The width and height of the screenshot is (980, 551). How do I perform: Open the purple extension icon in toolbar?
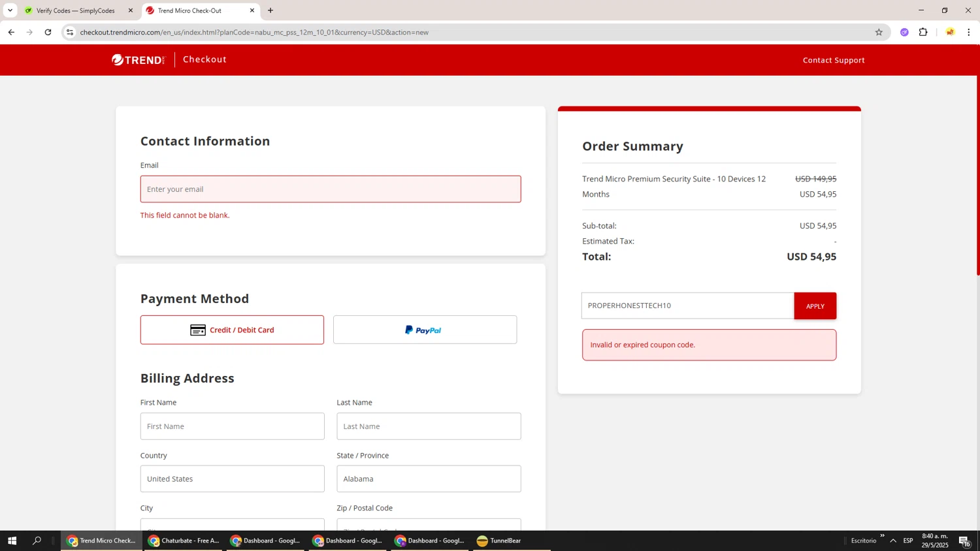(x=904, y=32)
